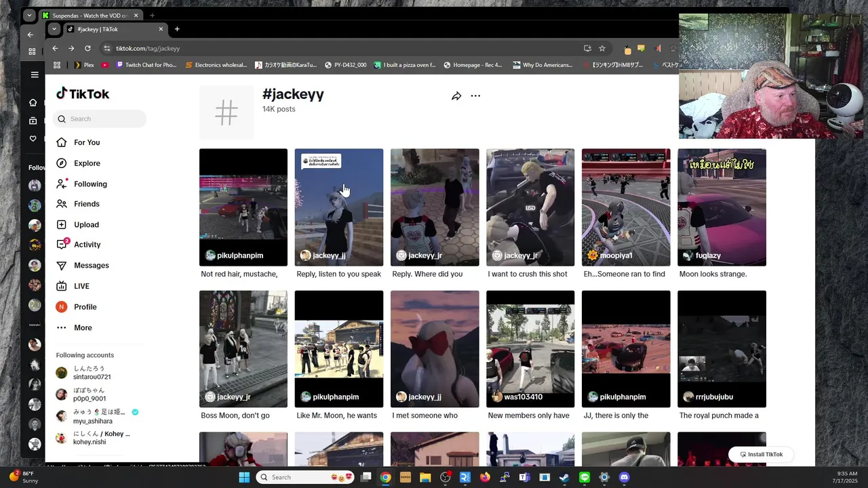Image resolution: width=868 pixels, height=488 pixels.
Task: Click the Messages paper-plane icon
Action: tap(62, 266)
